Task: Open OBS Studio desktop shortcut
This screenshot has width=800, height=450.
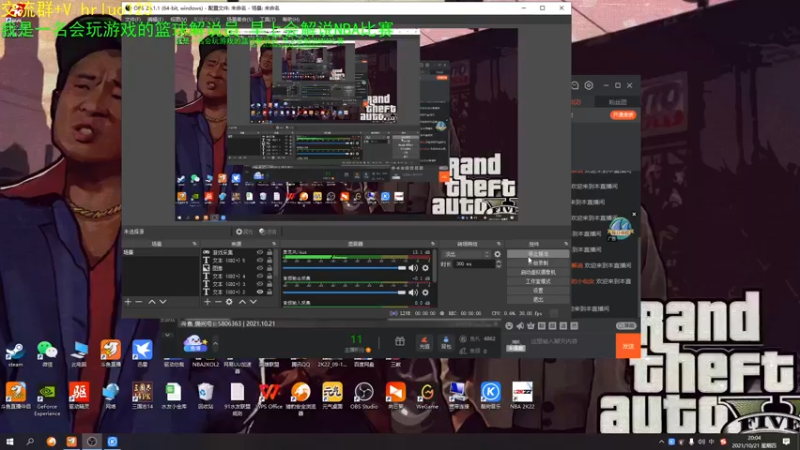Action: (x=364, y=396)
